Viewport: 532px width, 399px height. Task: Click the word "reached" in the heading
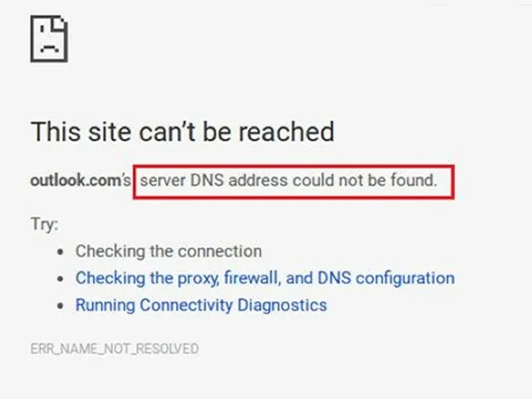[287, 132]
